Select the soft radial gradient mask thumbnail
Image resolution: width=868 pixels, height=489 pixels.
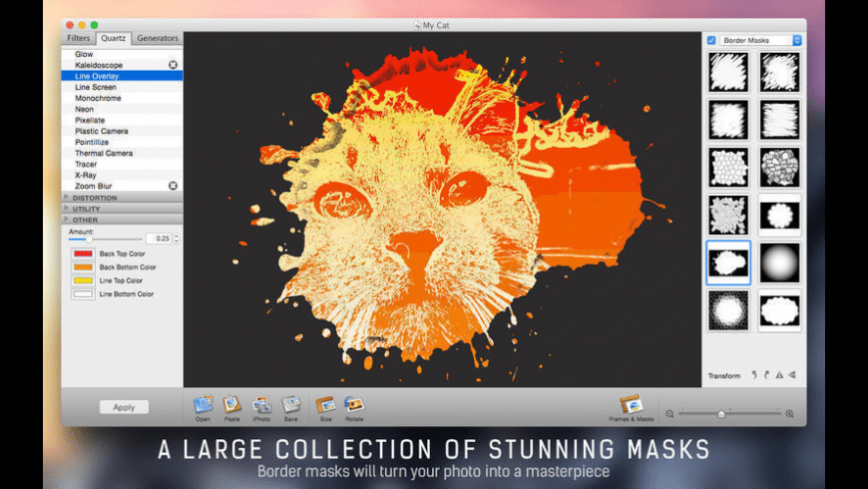[x=779, y=262]
